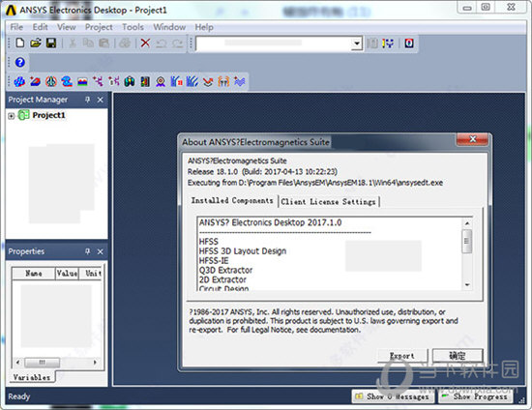The image size is (532, 410).
Task: Click the Properties table horizontal scrollbar thumb
Action: (x=42, y=363)
